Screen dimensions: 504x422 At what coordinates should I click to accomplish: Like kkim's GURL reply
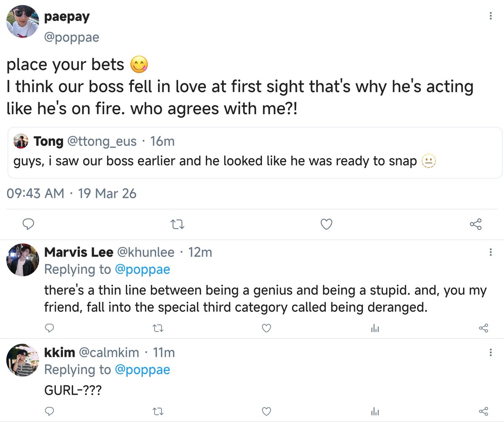266,411
